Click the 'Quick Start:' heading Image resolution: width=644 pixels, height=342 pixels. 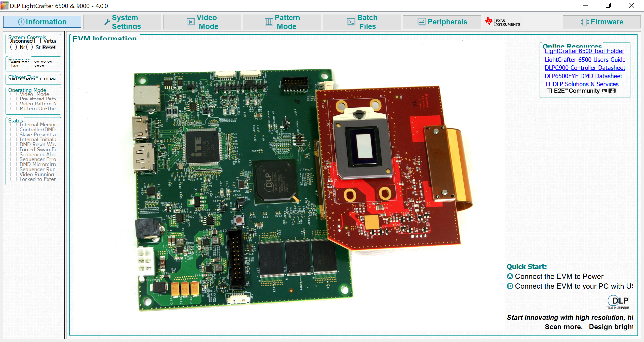tap(527, 267)
